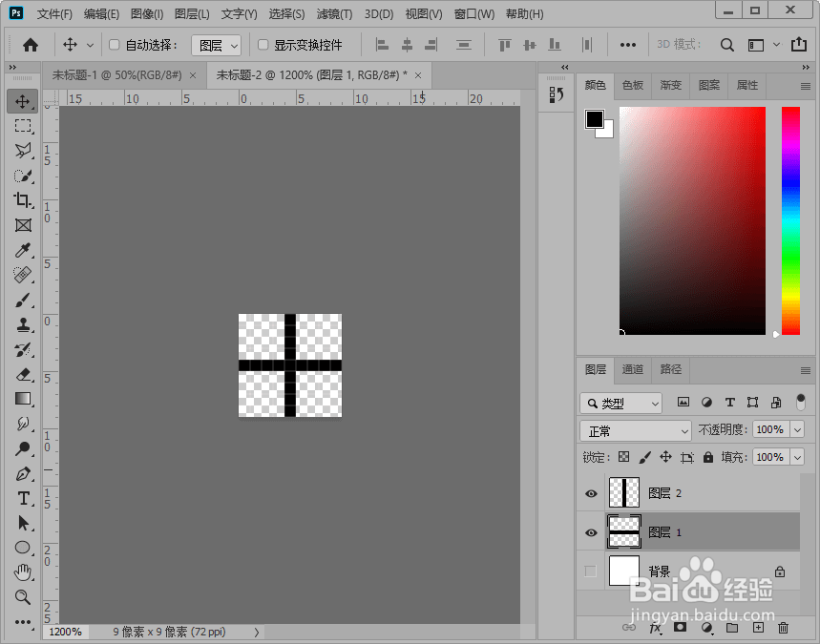Image resolution: width=820 pixels, height=644 pixels.
Task: Select the Blur tool
Action: 23,424
